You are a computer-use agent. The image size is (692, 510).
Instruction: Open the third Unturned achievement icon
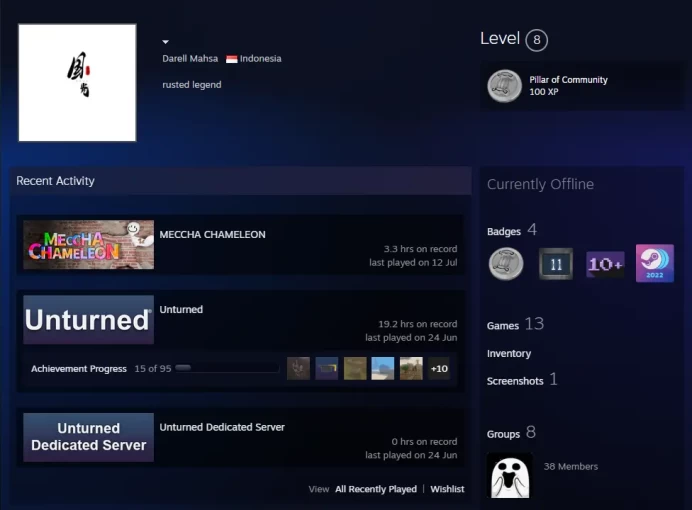pyautogui.click(x=355, y=368)
